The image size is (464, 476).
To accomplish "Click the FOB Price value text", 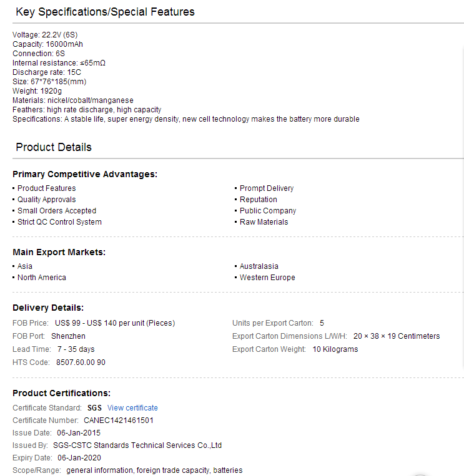I will click(x=115, y=323).
